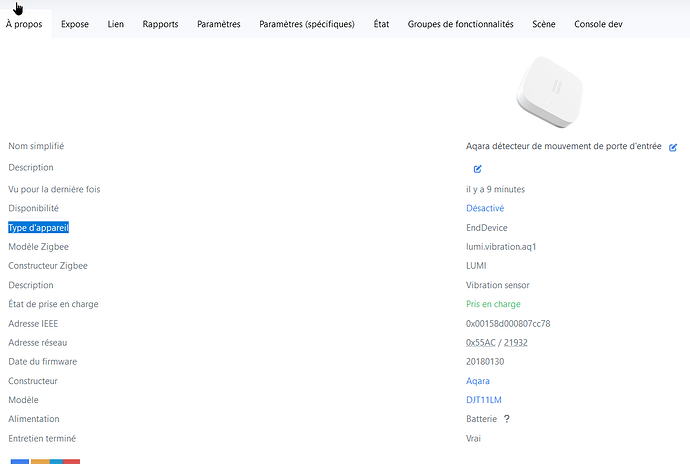Switch to the État tab
Image resolution: width=690 pixels, height=464 pixels.
point(381,24)
